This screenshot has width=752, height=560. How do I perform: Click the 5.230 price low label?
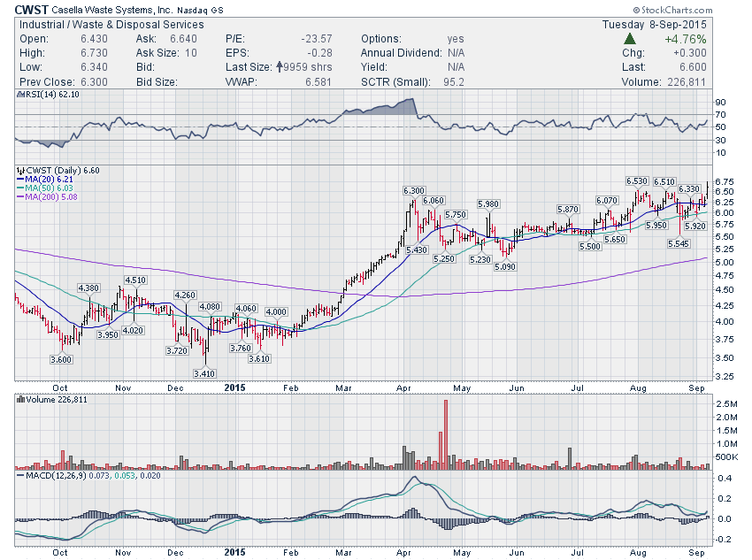[x=480, y=259]
